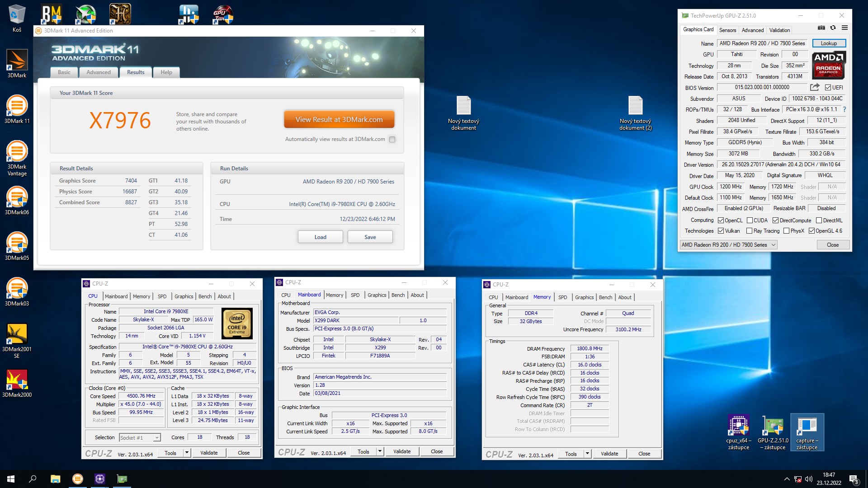Open the 3DMark06 desktop shortcut
868x488 pixels.
point(17,200)
